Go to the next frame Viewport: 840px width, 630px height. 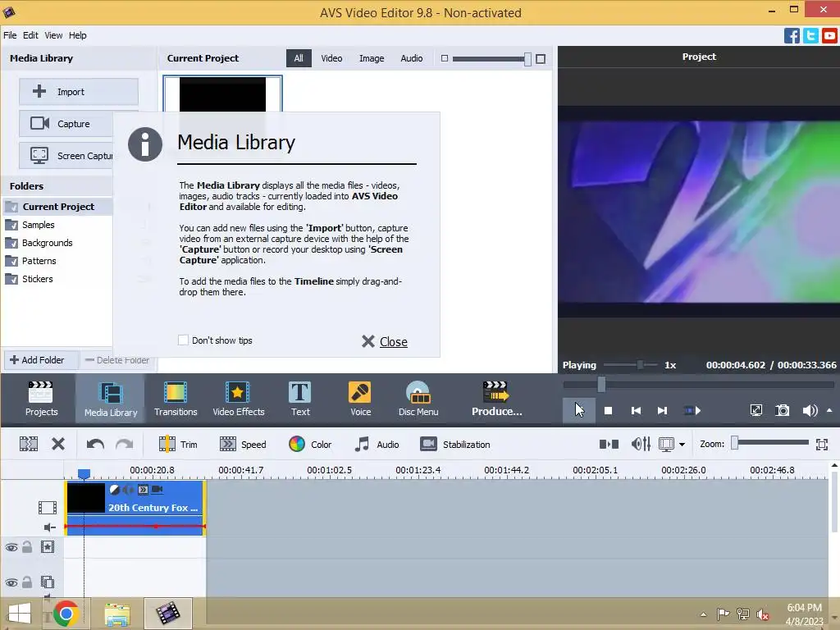tap(663, 411)
